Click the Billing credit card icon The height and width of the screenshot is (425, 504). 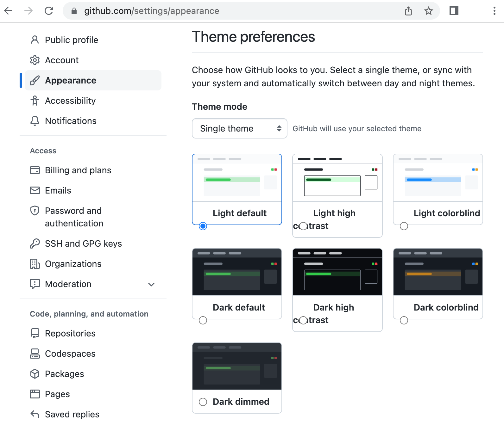pos(35,170)
